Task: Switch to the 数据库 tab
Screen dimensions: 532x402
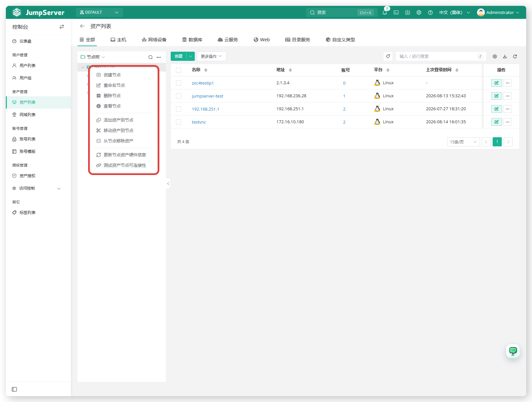Action: click(x=192, y=40)
